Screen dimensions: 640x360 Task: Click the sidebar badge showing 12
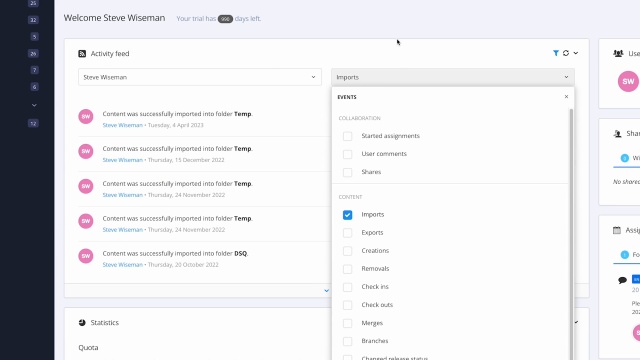point(33,123)
